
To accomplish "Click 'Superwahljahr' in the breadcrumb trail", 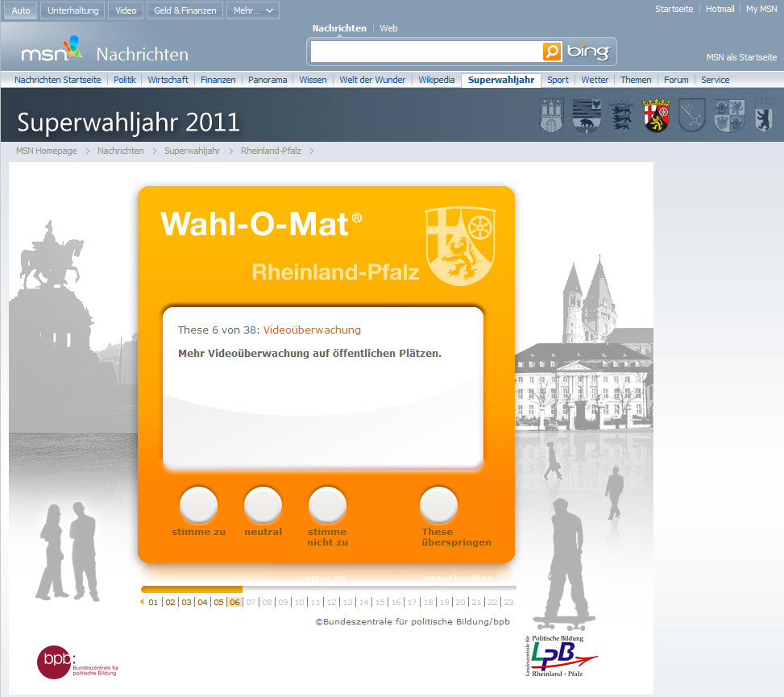I will tap(192, 151).
